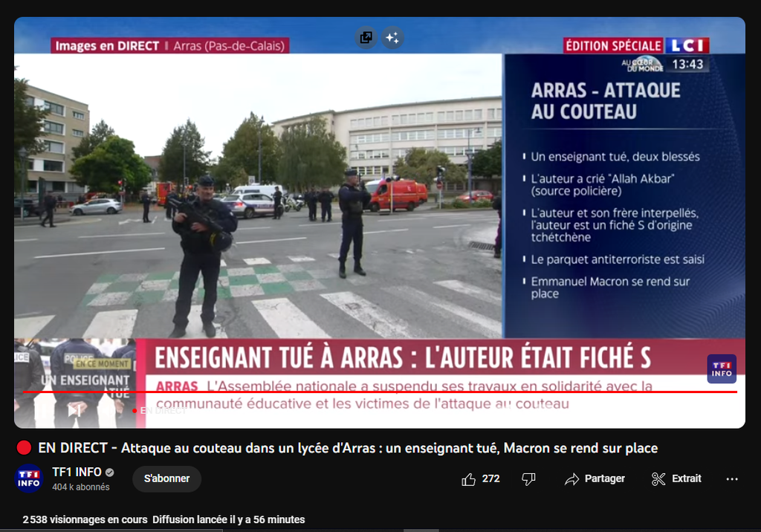This screenshot has height=532, width=761.
Task: Click the verified badge next to TF1 INFO
Action: [x=110, y=473]
